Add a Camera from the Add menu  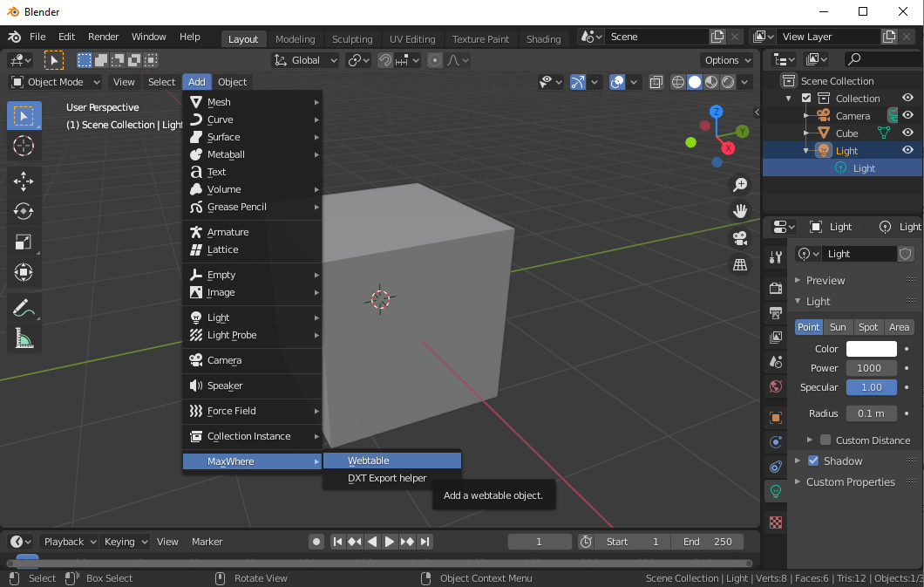tap(252, 360)
